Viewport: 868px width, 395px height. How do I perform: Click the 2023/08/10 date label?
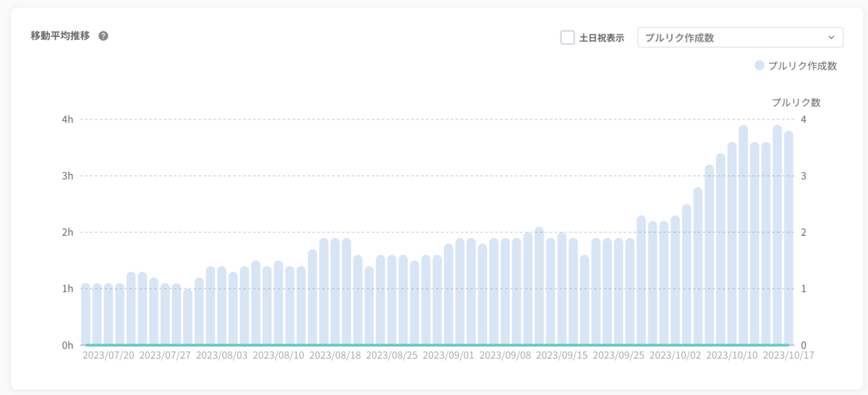point(278,356)
